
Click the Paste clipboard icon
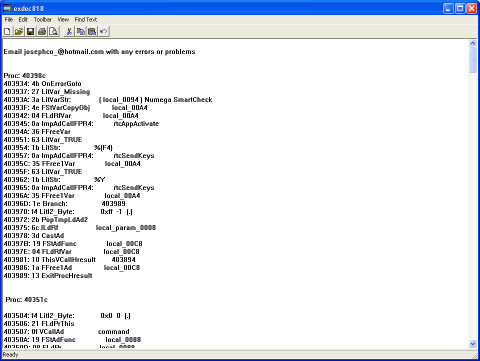[92, 32]
